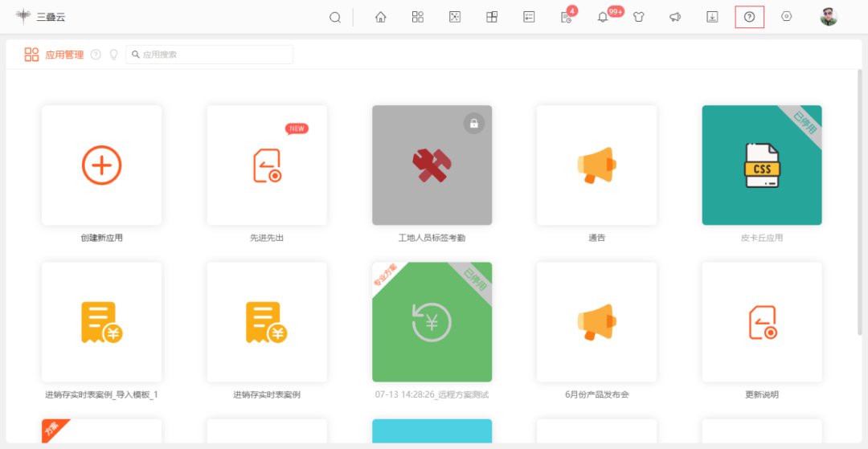
Task: Click the 皮卡丘应用 label
Action: (762, 239)
